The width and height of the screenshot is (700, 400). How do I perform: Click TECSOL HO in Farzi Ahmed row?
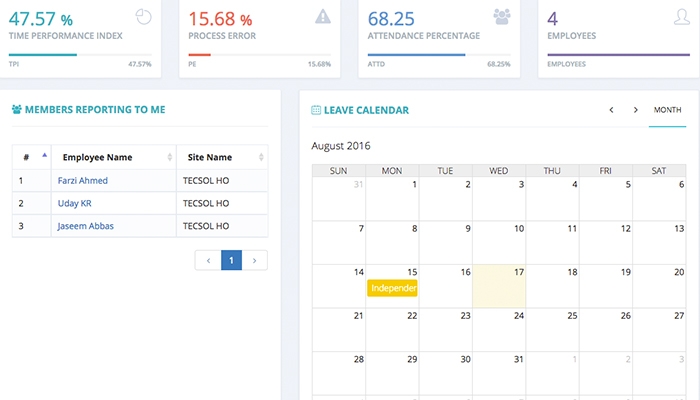[x=206, y=181]
